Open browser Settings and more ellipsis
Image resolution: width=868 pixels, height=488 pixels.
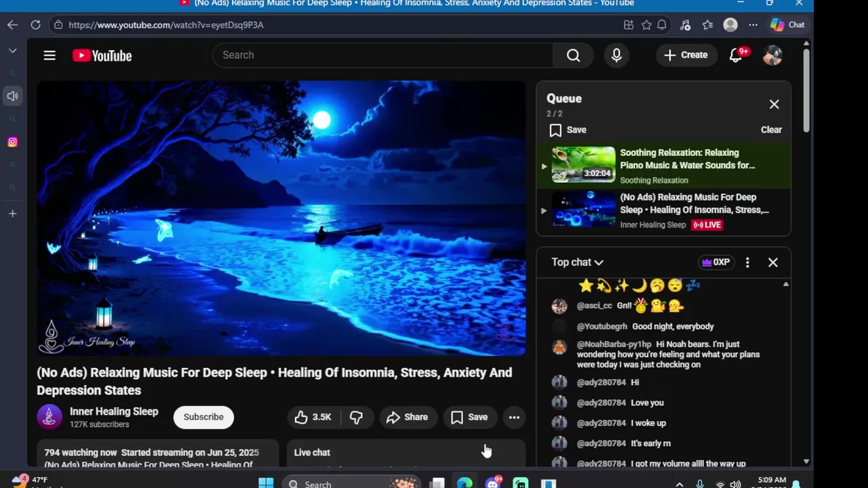pos(753,24)
